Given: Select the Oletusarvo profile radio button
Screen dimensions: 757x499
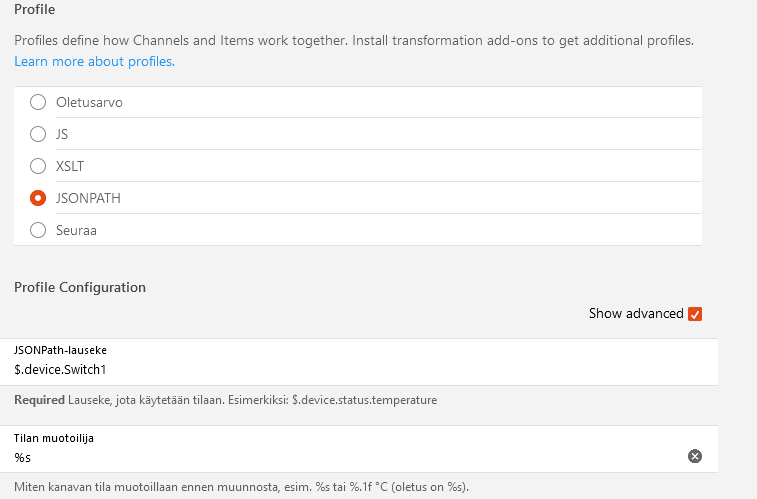Looking at the screenshot, I should click(x=38, y=102).
